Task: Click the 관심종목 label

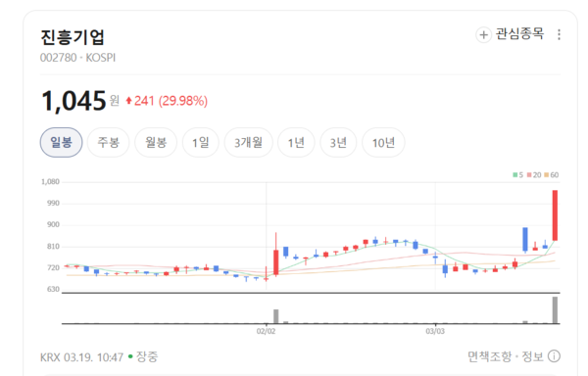Action: 519,33
